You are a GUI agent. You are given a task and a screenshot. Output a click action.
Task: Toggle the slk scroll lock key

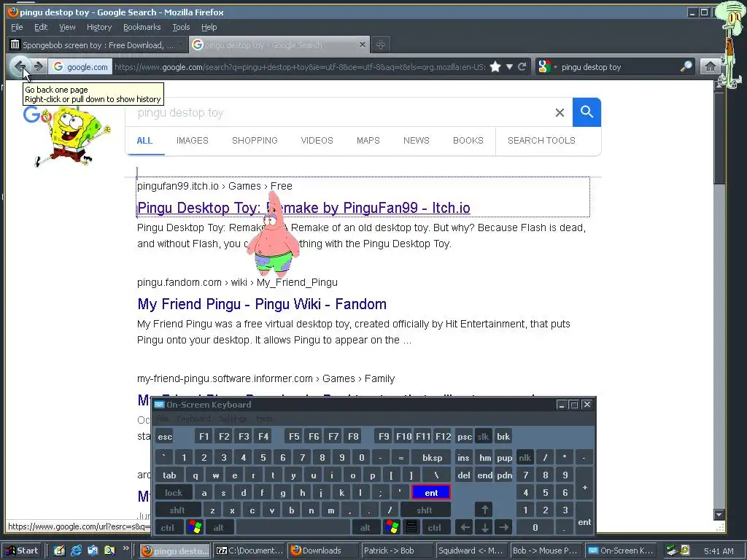[483, 437]
